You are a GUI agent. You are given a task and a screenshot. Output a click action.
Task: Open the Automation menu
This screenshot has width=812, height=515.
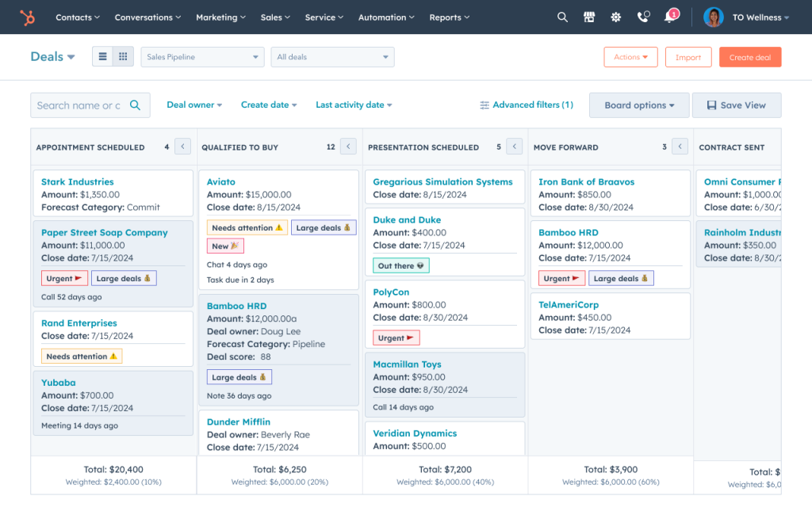coord(385,17)
